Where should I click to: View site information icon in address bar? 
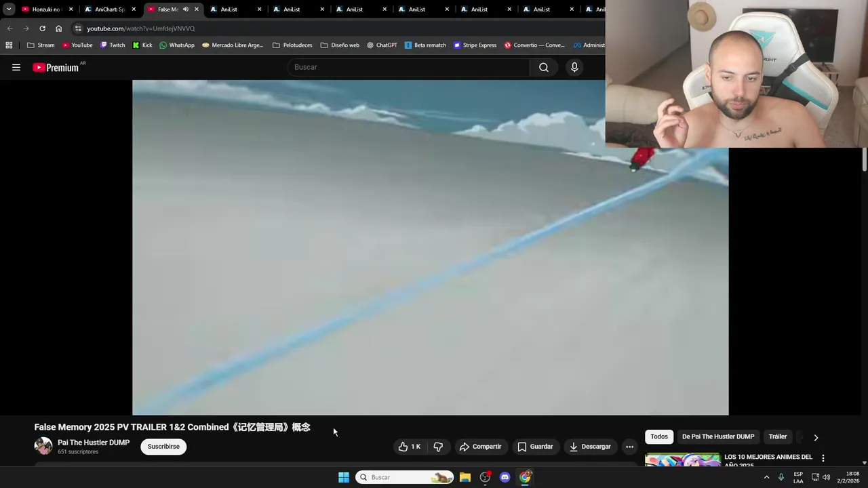click(x=78, y=28)
